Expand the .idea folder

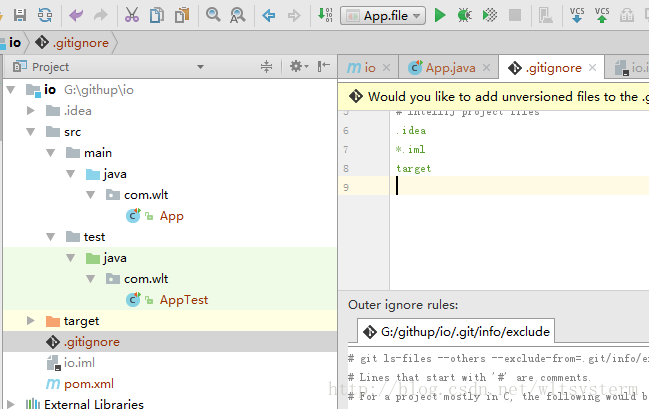[x=31, y=111]
